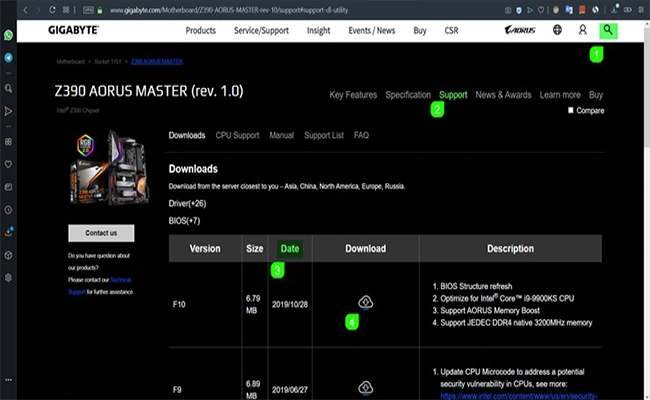Click the AORUS brand logo
Image resolution: width=650 pixels, height=400 pixels.
coord(520,30)
